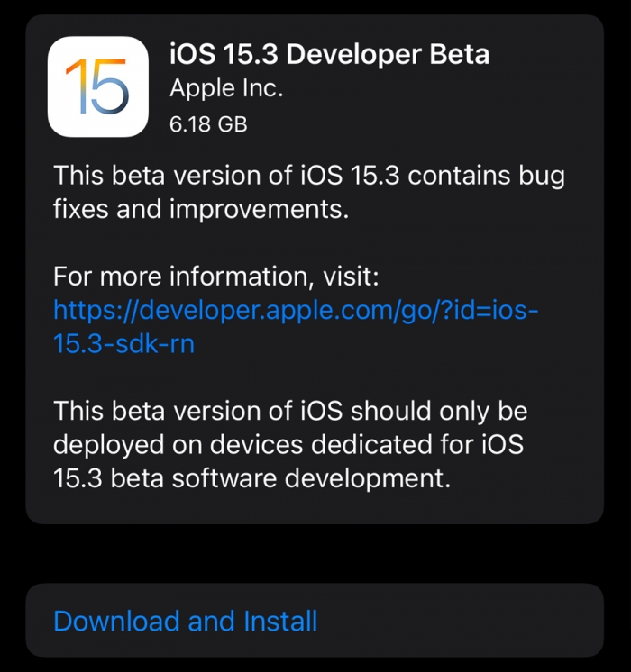Tap the "GB" unit in the size label
631x672 pixels.
pyautogui.click(x=232, y=124)
